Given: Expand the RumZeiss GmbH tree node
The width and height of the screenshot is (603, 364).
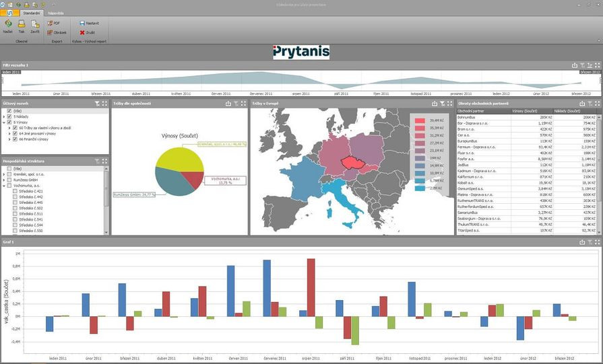Looking at the screenshot, I should (x=4, y=180).
